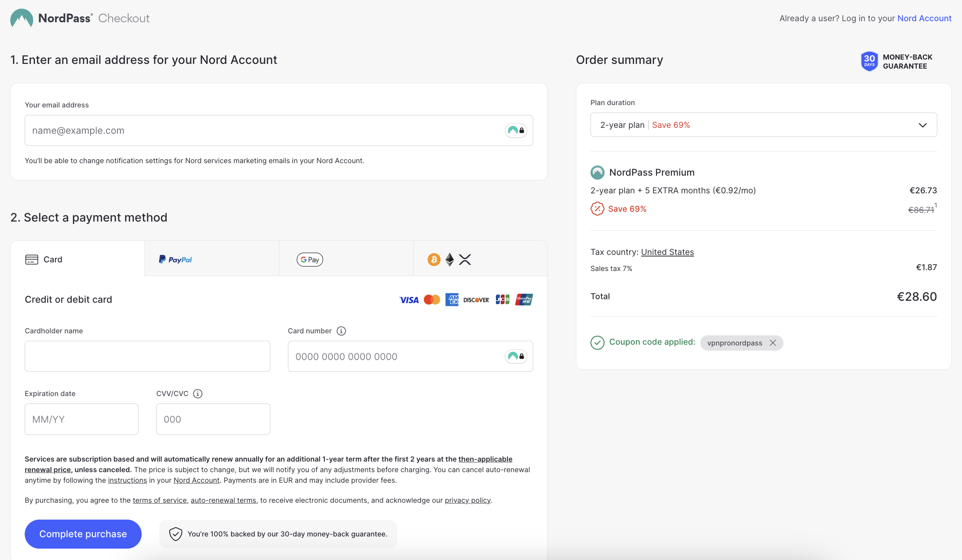Screen dimensions: 962x560
Task: Click the Discover card logo
Action: click(x=476, y=300)
